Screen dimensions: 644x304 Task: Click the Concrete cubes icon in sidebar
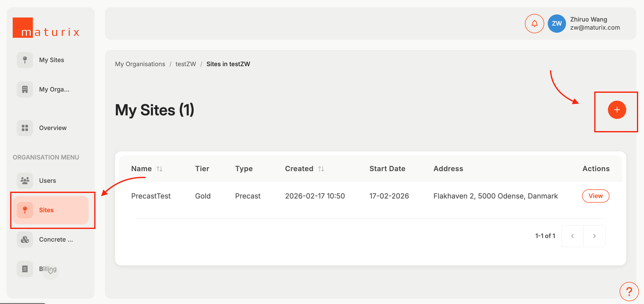25,240
